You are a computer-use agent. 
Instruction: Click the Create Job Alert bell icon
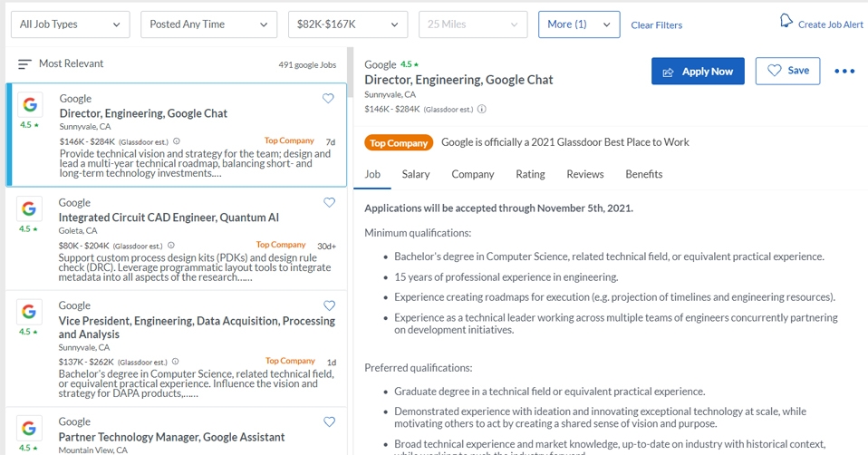click(786, 21)
